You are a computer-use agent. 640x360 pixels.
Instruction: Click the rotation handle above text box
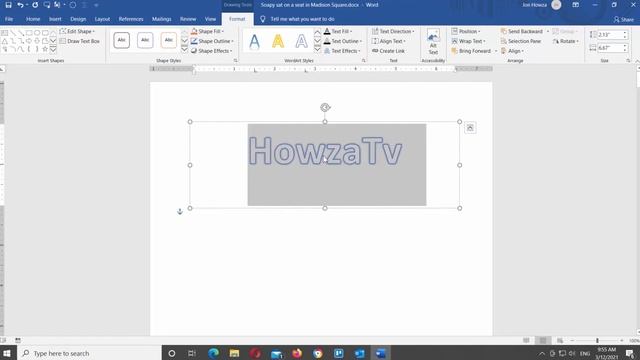tap(325, 107)
